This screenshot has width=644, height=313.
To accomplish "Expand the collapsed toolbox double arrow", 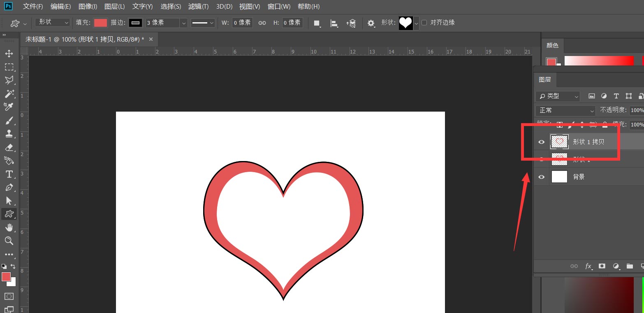I will [5, 35].
